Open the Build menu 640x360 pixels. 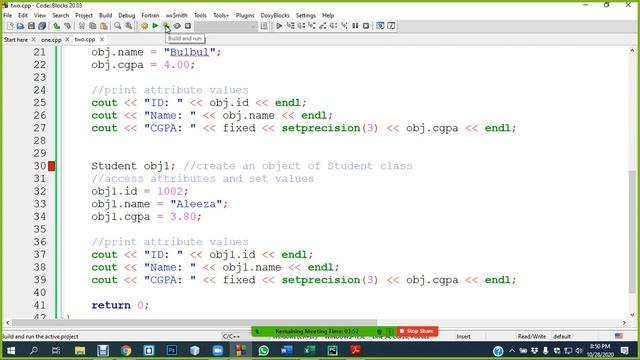pyautogui.click(x=105, y=16)
